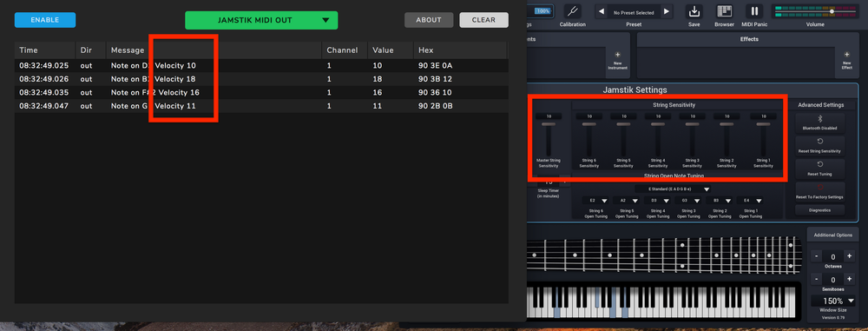Image resolution: width=868 pixels, height=331 pixels.
Task: Open String 6 Open Tuning E2 dropdown
Action: click(595, 201)
